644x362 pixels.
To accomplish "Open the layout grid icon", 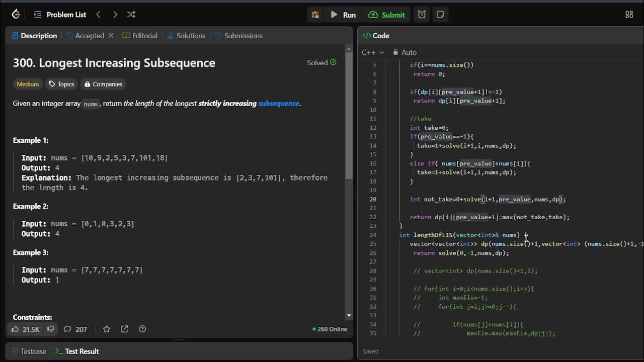I will pos(629,15).
